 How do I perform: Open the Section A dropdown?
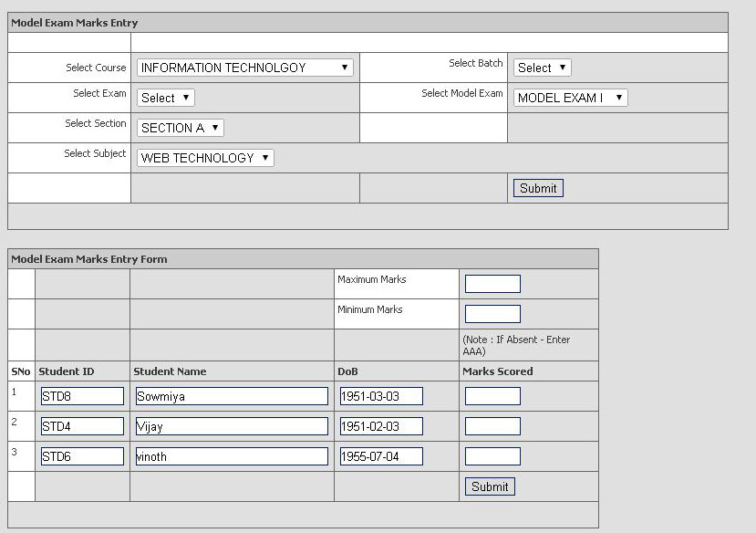(180, 128)
